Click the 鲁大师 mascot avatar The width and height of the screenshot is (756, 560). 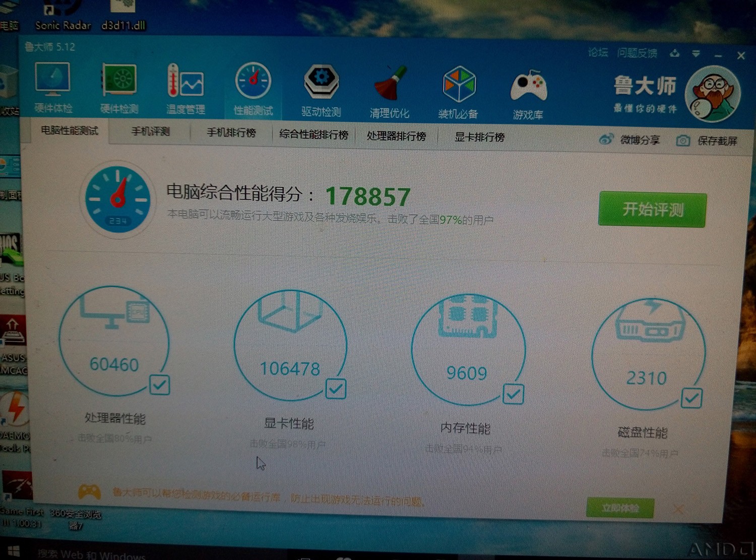coord(713,94)
